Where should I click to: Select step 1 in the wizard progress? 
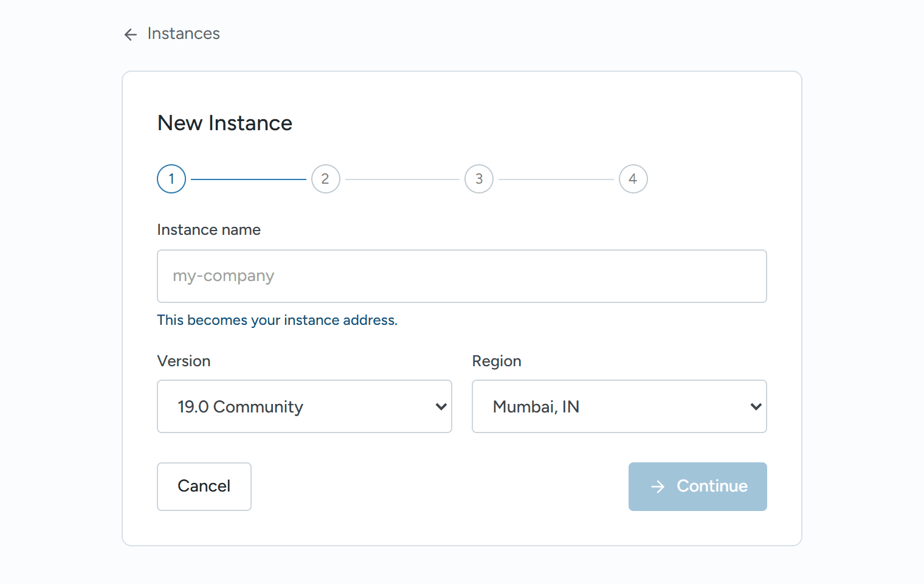[171, 179]
